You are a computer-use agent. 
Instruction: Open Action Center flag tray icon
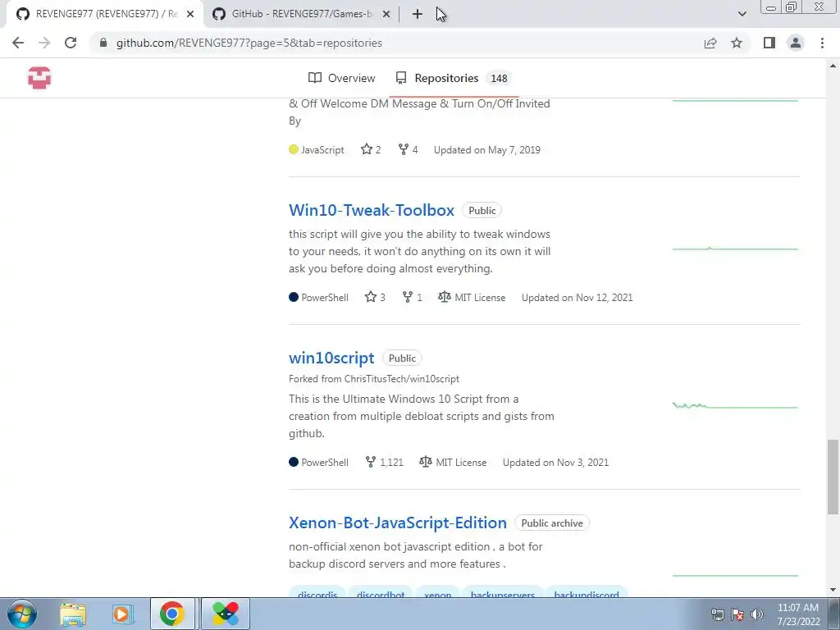point(737,614)
